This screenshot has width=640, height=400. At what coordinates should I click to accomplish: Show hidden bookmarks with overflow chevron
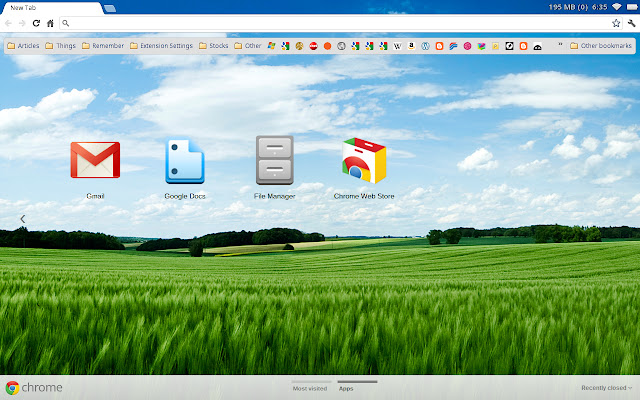[x=560, y=45]
